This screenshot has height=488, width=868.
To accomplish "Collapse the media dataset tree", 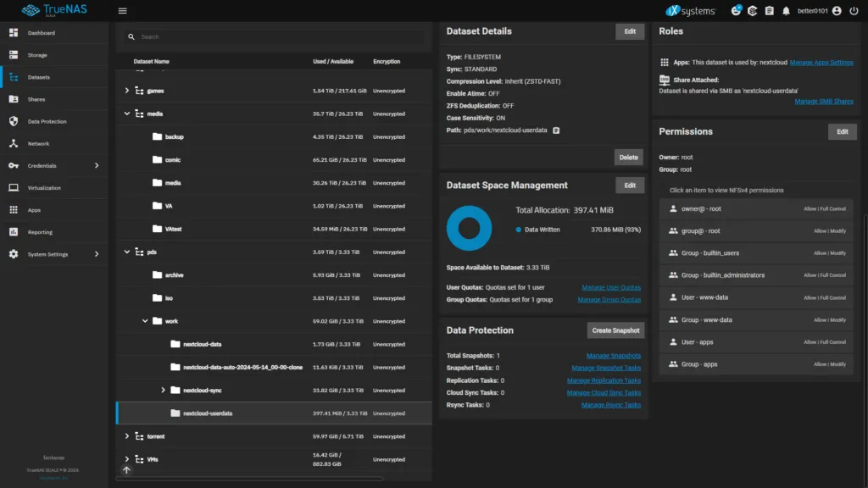I will click(x=127, y=113).
